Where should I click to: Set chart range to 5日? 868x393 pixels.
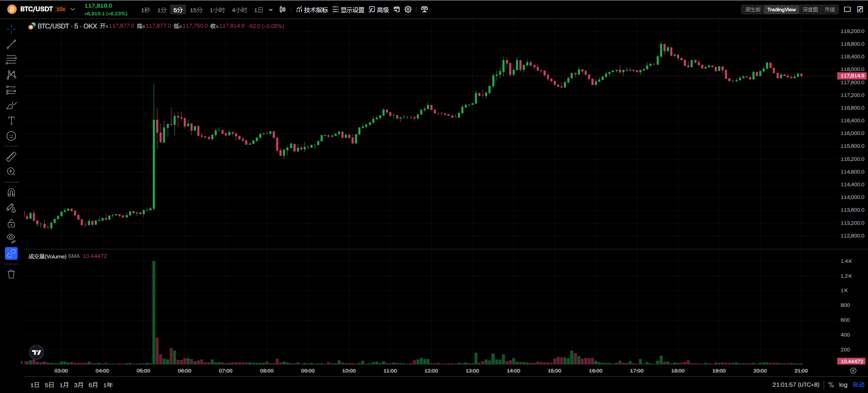coord(49,385)
